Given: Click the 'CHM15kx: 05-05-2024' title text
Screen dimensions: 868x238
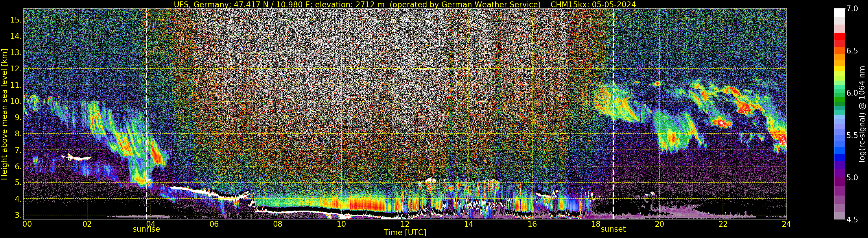Looking at the screenshot, I should pos(593,4).
